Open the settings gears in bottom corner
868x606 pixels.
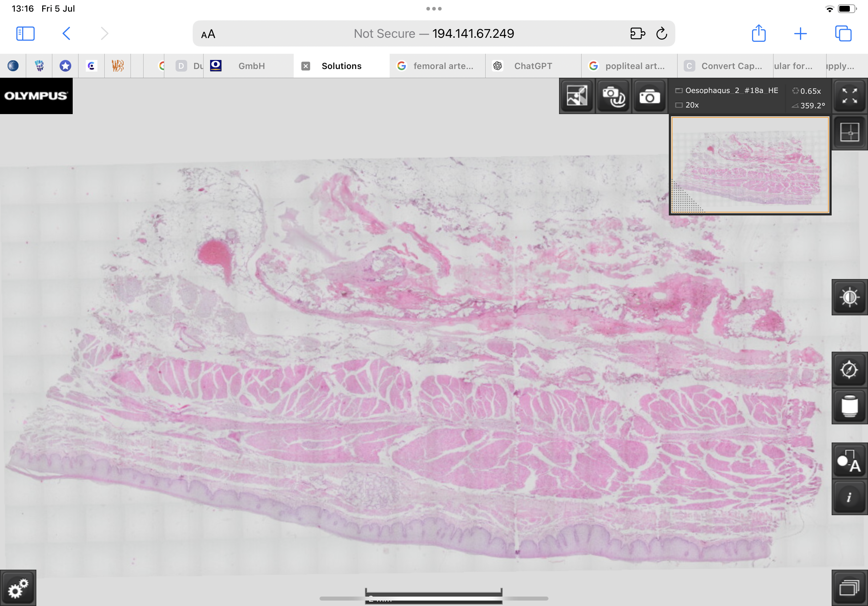(18, 588)
